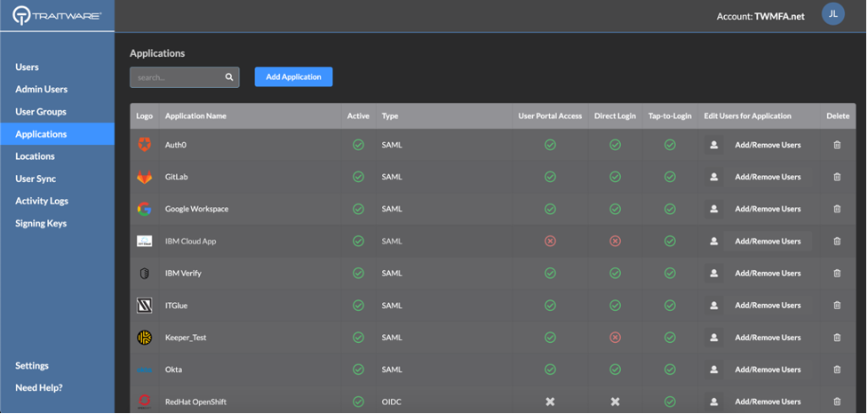This screenshot has height=414, width=868.
Task: View Activity Logs
Action: [42, 202]
